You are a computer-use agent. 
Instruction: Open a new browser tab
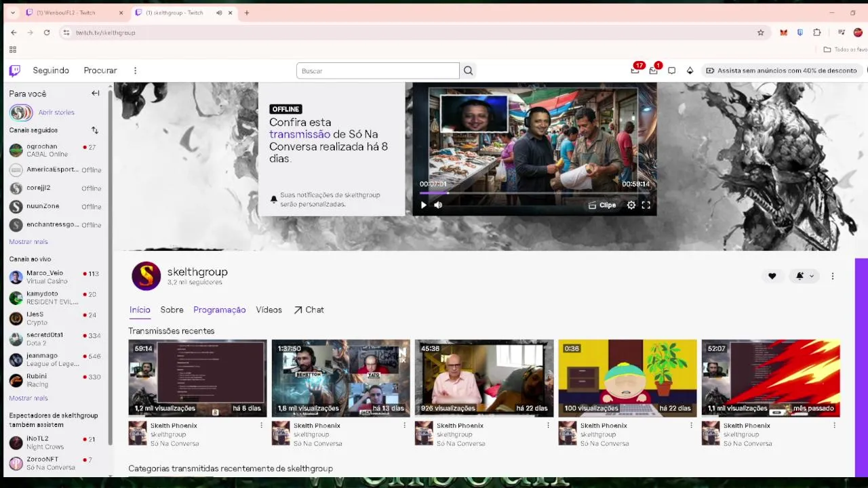247,13
